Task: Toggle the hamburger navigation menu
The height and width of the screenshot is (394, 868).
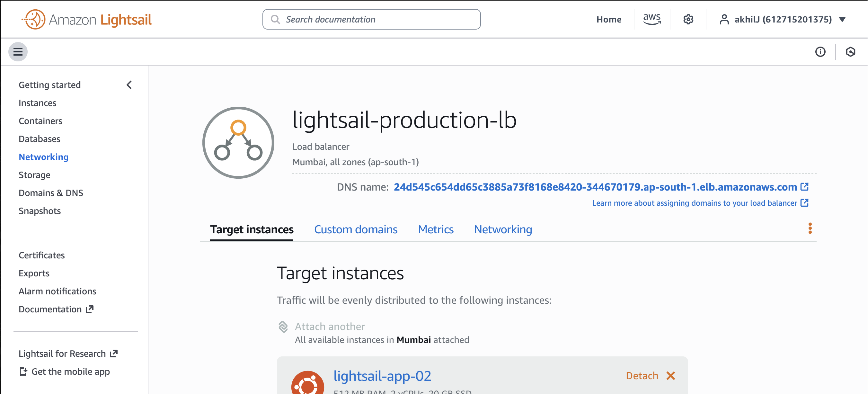Action: point(18,51)
